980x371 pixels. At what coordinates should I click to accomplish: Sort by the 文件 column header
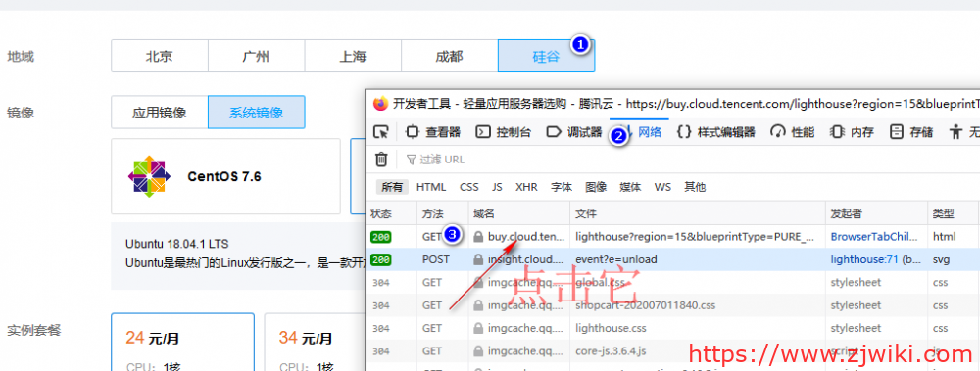tap(698, 213)
